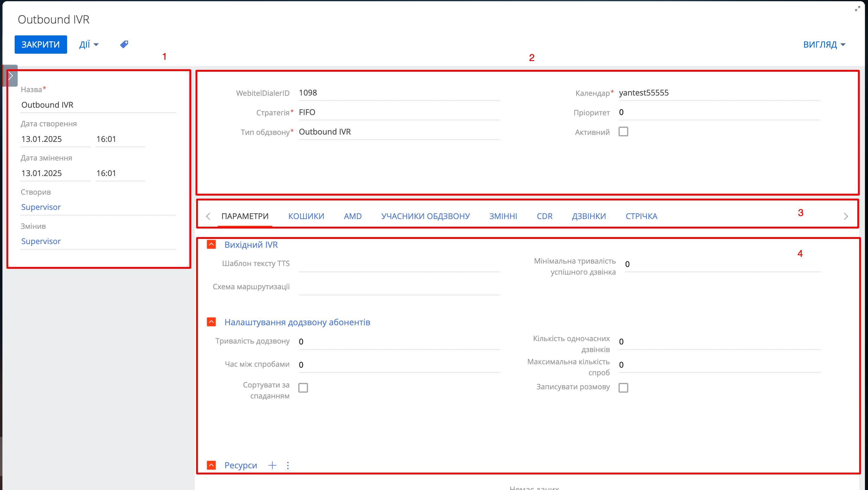
Task: Click the fullscreen expand icon at top right
Action: 858,9
